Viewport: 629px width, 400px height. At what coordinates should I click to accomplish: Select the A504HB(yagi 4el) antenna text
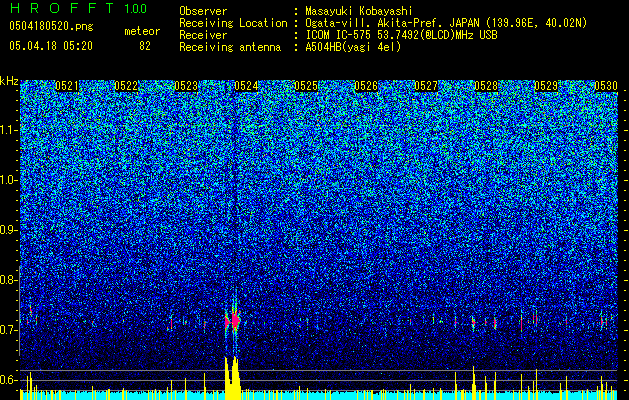click(353, 47)
